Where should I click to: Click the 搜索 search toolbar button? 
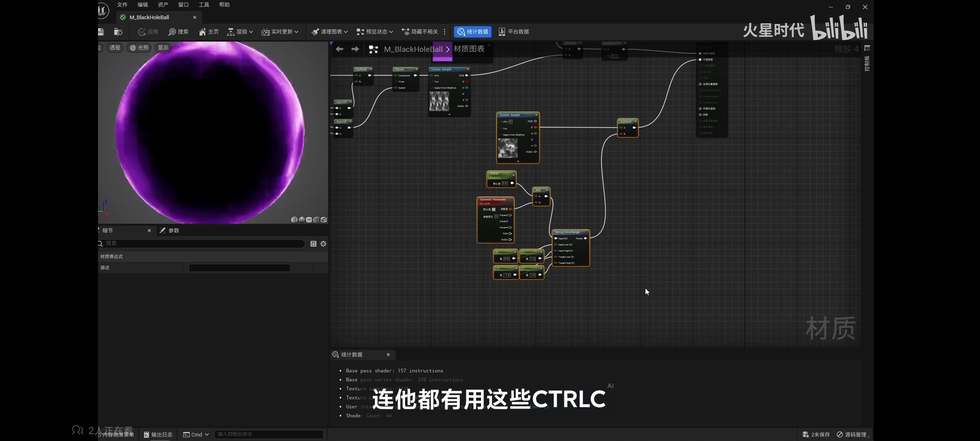click(178, 32)
